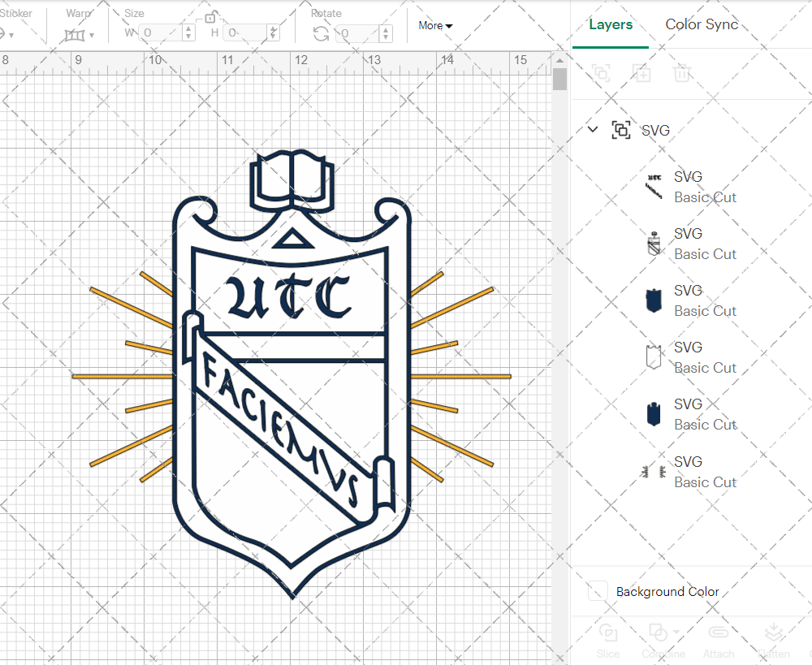Image resolution: width=812 pixels, height=665 pixels.
Task: Switch to the Layers tab
Action: point(611,24)
